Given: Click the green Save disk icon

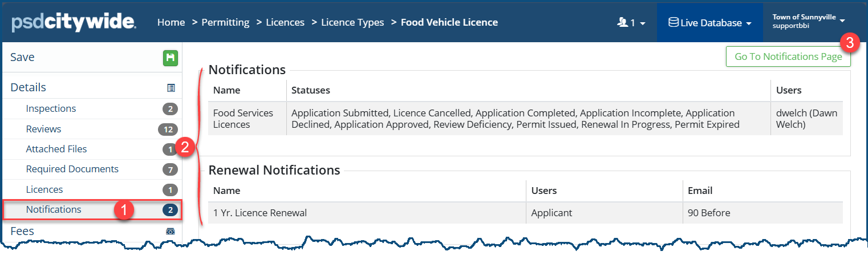Looking at the screenshot, I should click(x=171, y=58).
